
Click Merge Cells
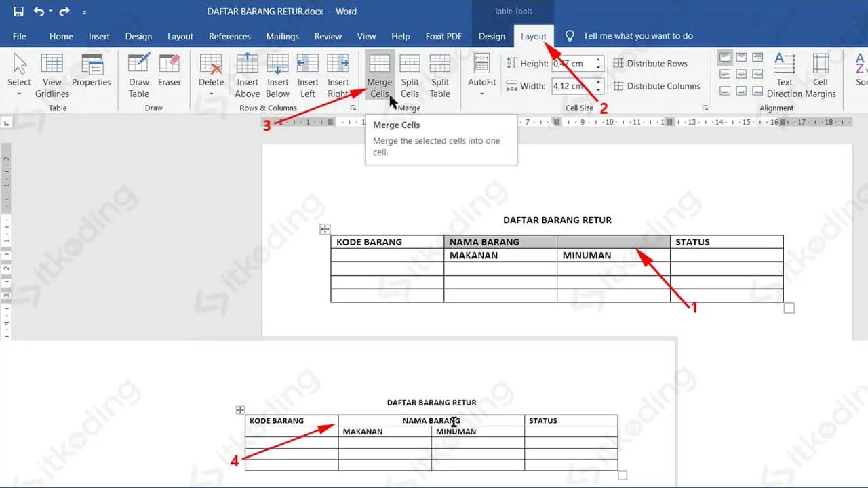pos(380,76)
